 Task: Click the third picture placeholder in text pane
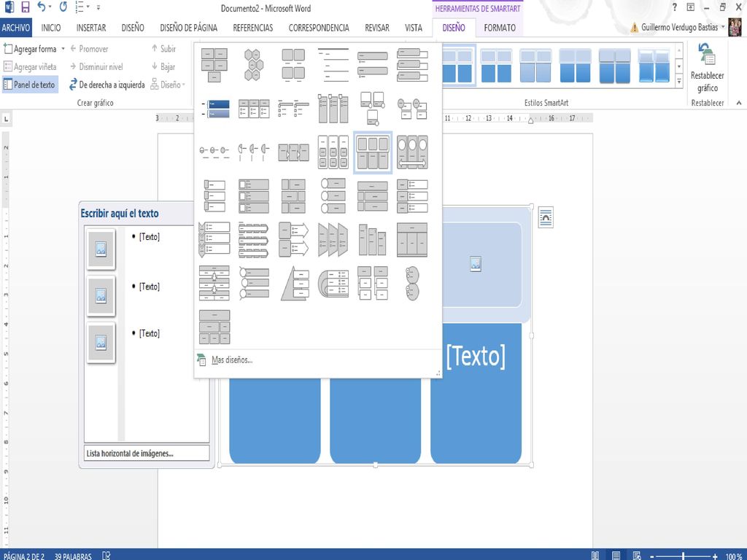click(x=101, y=343)
